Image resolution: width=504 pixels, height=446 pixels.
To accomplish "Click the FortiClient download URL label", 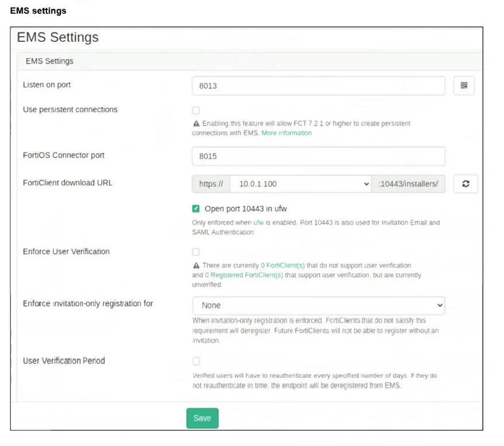I will click(68, 183).
